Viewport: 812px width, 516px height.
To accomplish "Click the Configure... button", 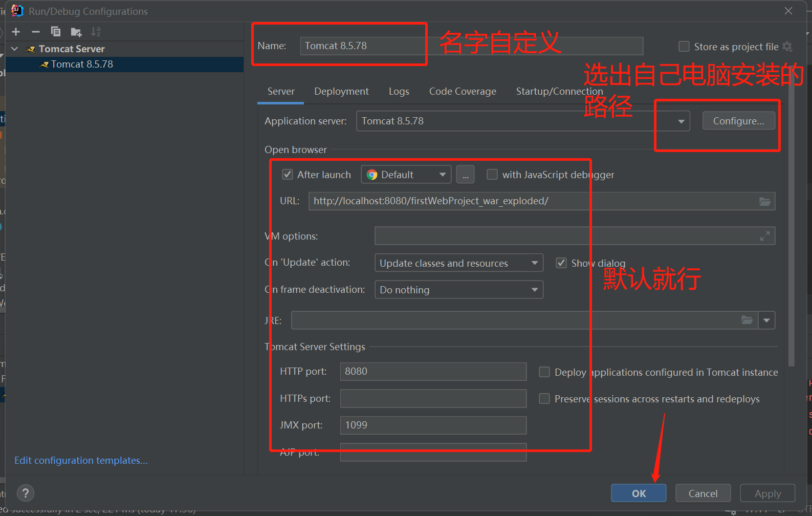I will (738, 121).
